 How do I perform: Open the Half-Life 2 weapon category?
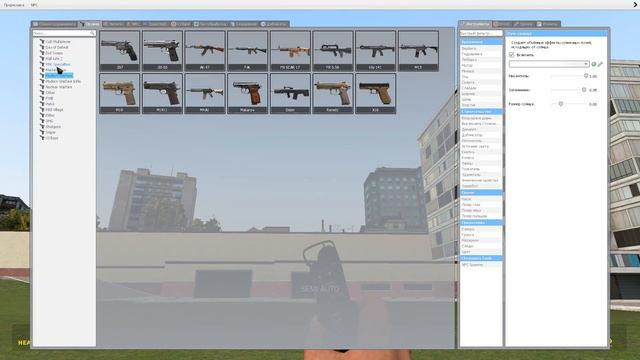pyautogui.click(x=54, y=59)
